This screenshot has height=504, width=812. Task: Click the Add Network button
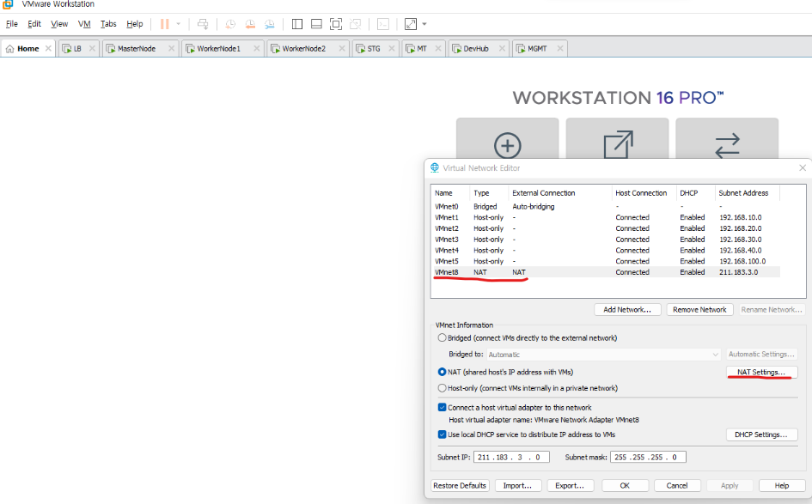[627, 309]
